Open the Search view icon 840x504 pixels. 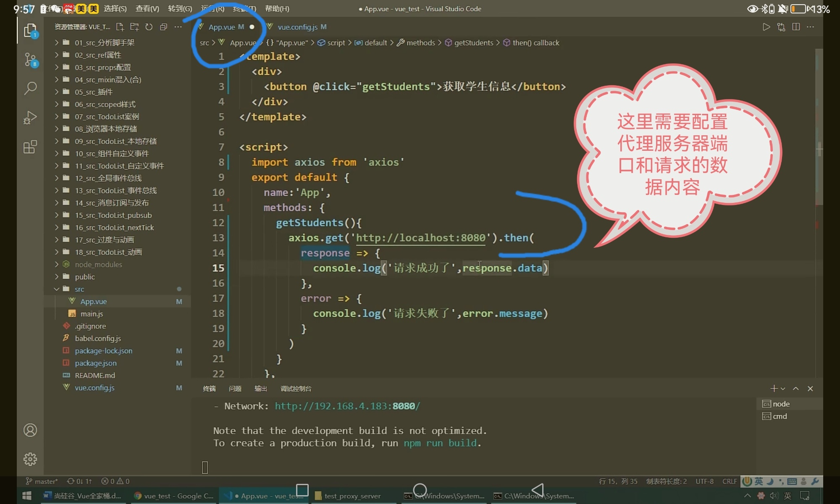coord(30,88)
